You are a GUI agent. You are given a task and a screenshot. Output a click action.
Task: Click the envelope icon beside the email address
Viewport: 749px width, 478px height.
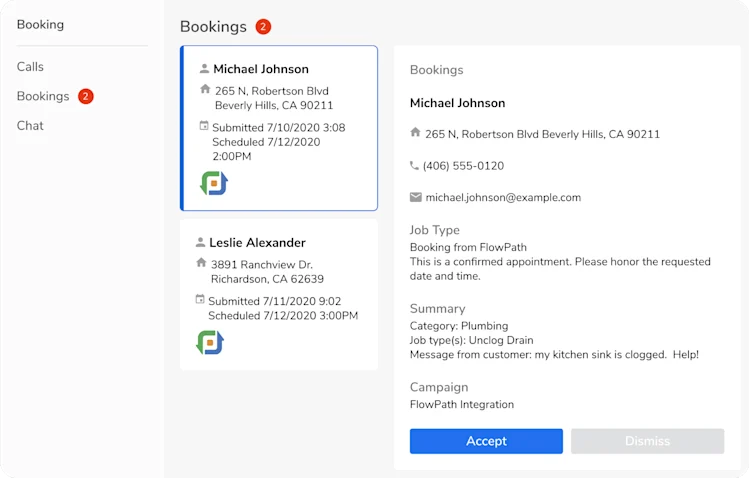coord(416,197)
